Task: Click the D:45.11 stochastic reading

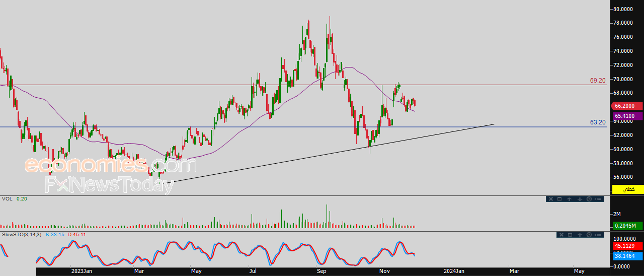Action: pyautogui.click(x=76, y=235)
